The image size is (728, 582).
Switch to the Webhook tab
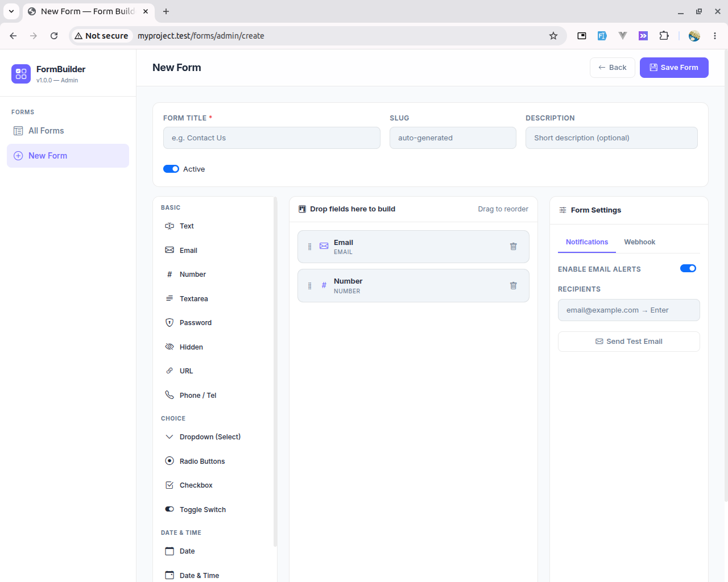(639, 242)
